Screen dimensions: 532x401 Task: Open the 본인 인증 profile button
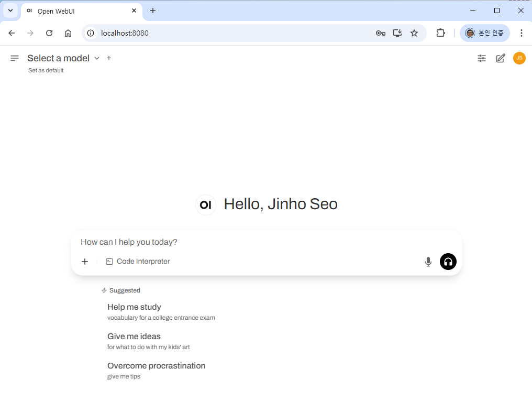click(484, 33)
